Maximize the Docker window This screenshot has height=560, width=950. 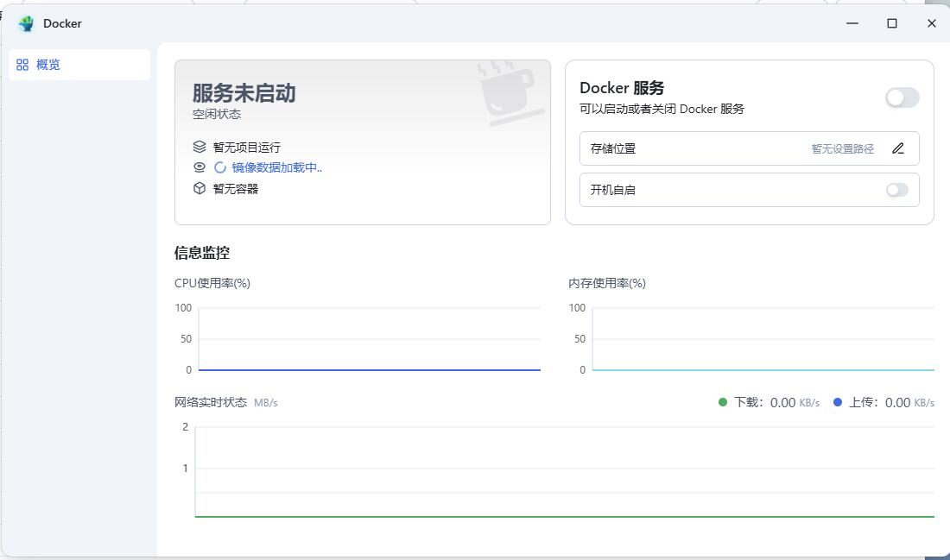892,23
